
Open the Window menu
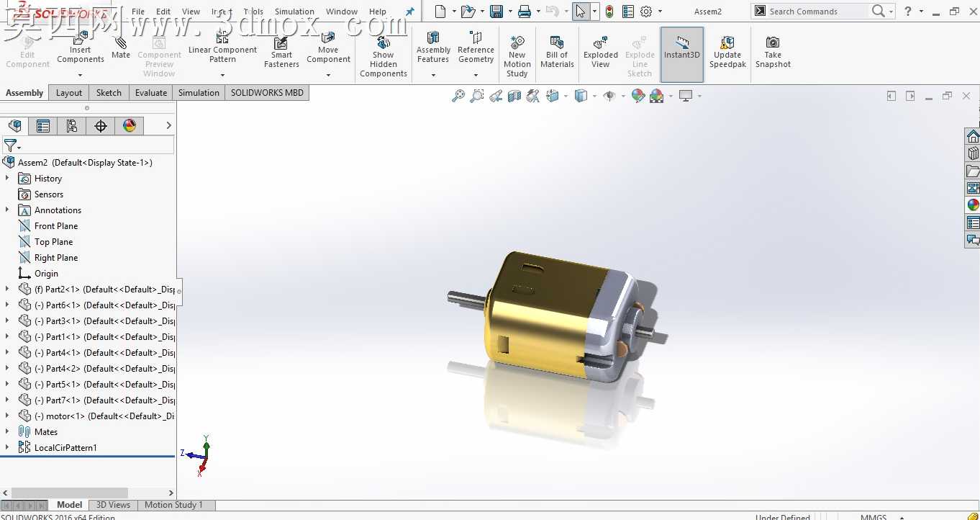click(x=342, y=12)
